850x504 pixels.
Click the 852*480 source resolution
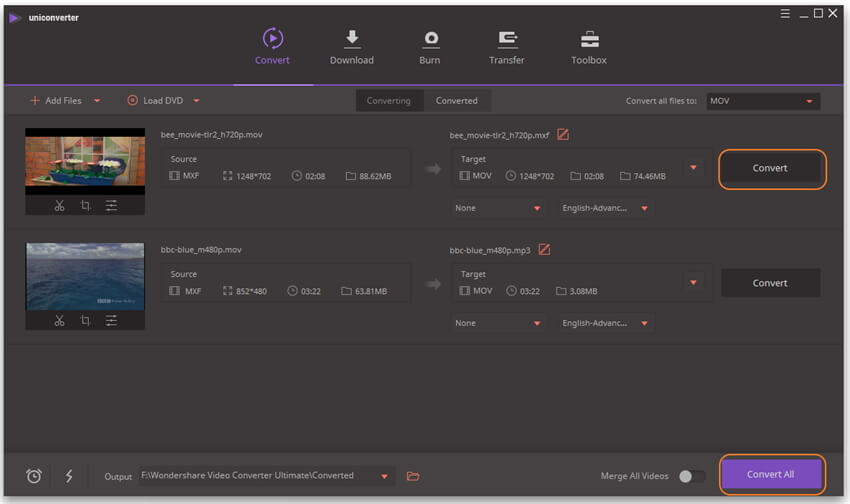(x=252, y=291)
